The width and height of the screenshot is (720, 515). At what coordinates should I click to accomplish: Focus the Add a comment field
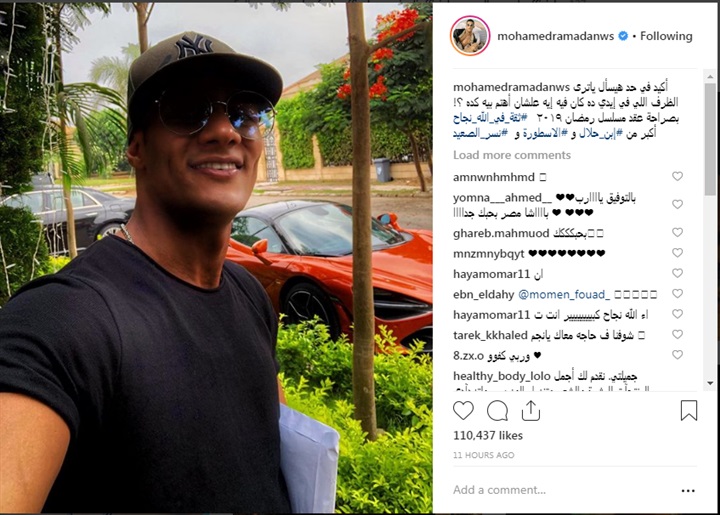tap(562, 490)
